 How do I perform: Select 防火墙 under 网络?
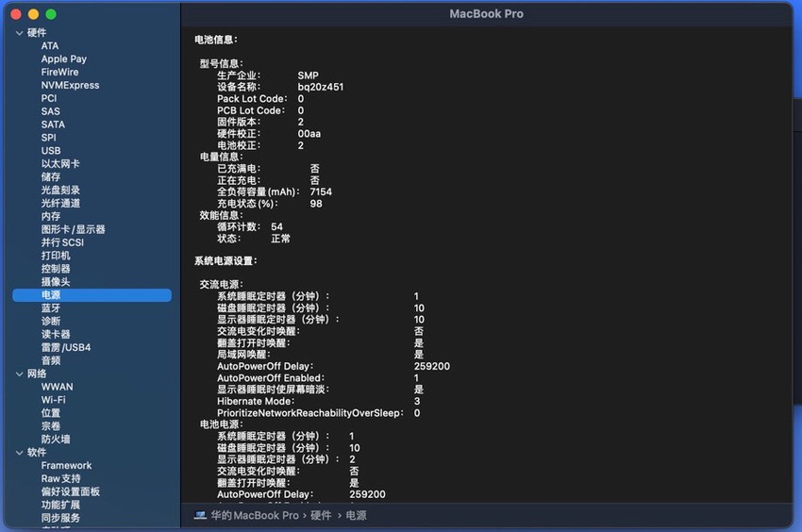pyautogui.click(x=56, y=440)
